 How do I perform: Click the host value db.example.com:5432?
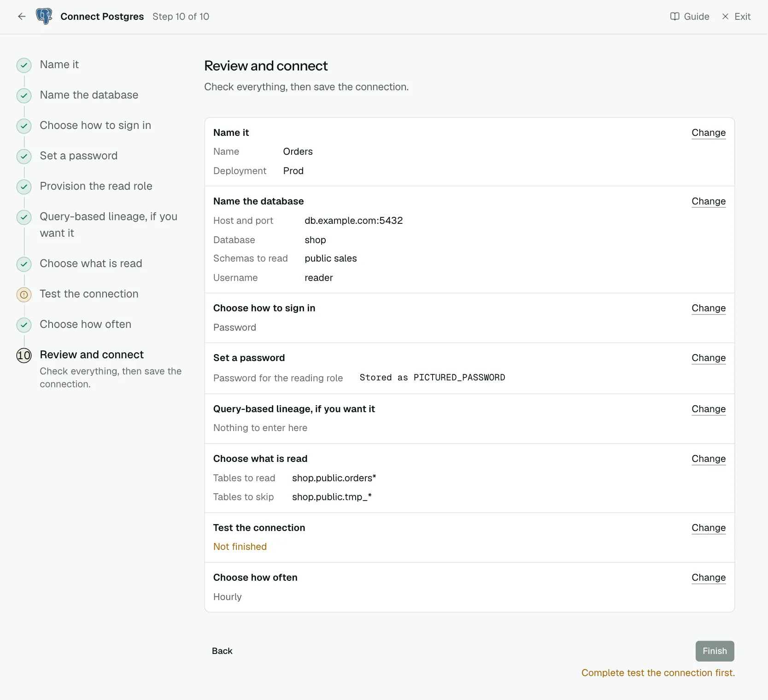(x=353, y=221)
